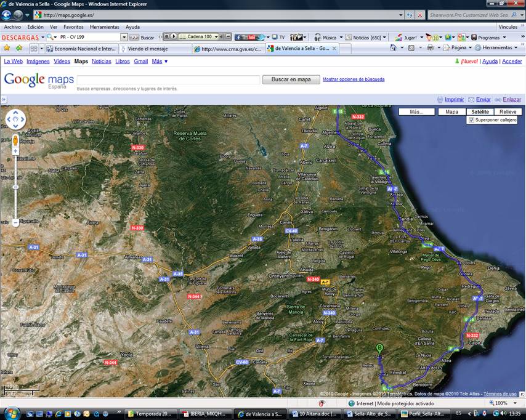Close the de Valencia a Sella tab
Screen dimensions: 526x420
[334, 48]
